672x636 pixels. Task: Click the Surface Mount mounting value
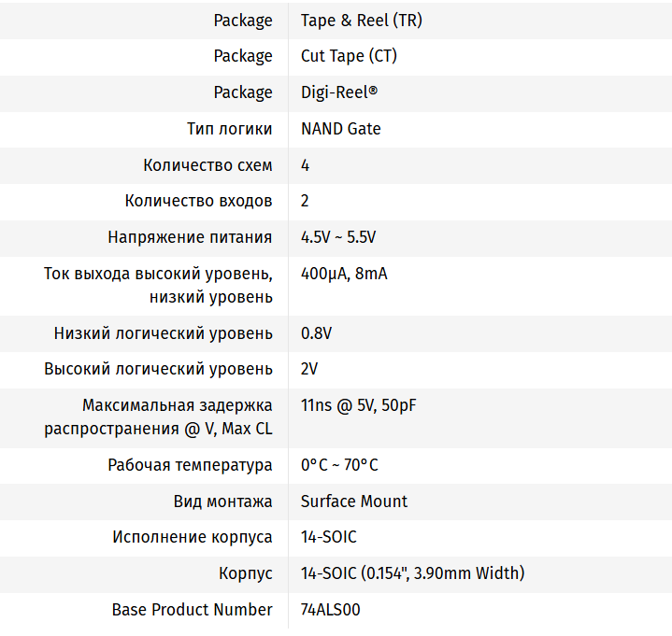click(354, 502)
